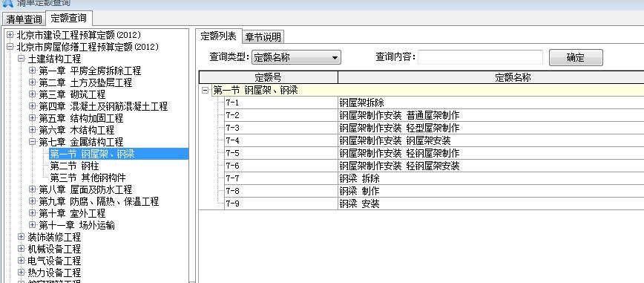Image resolution: width=644 pixels, height=283 pixels.
Task: Collapse 第七章 金属结构工程
Action: click(33, 142)
